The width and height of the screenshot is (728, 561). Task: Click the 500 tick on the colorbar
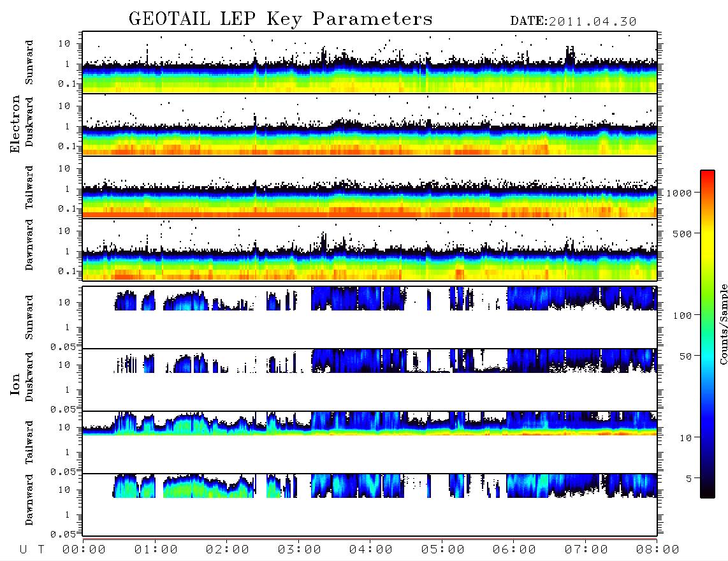682,233
